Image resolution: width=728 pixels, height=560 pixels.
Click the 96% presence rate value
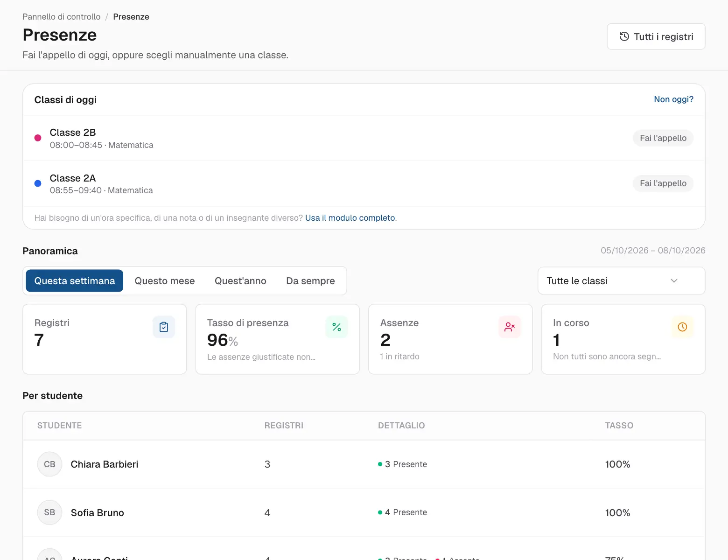[x=223, y=340]
